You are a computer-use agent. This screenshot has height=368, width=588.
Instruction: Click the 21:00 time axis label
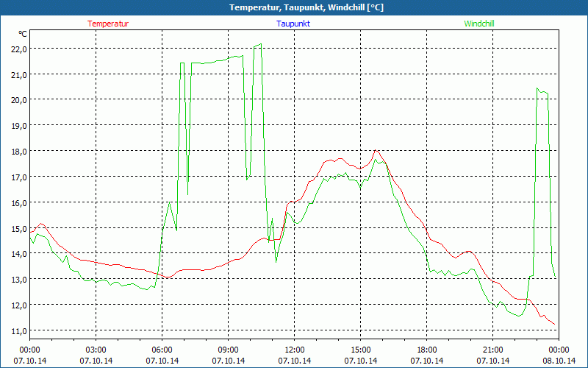[x=492, y=350]
